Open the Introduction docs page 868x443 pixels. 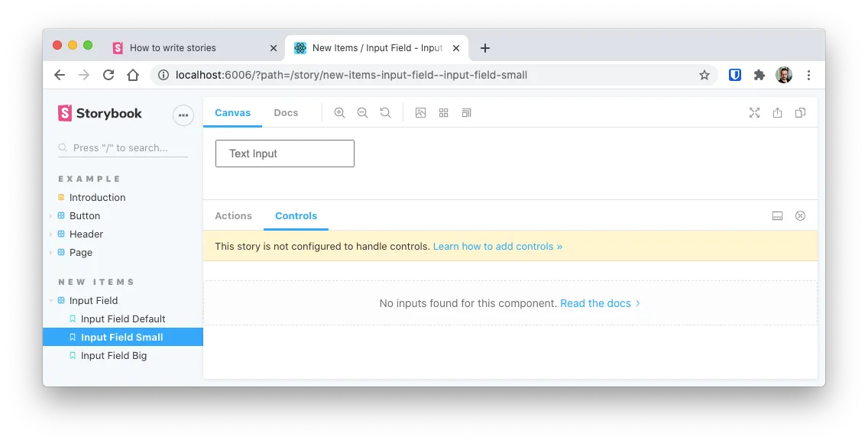[98, 198]
